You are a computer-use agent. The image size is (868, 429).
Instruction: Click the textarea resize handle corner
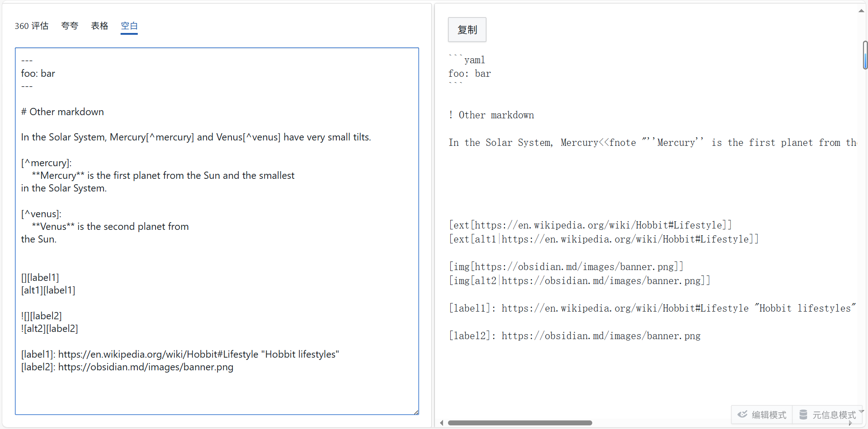coord(416,412)
